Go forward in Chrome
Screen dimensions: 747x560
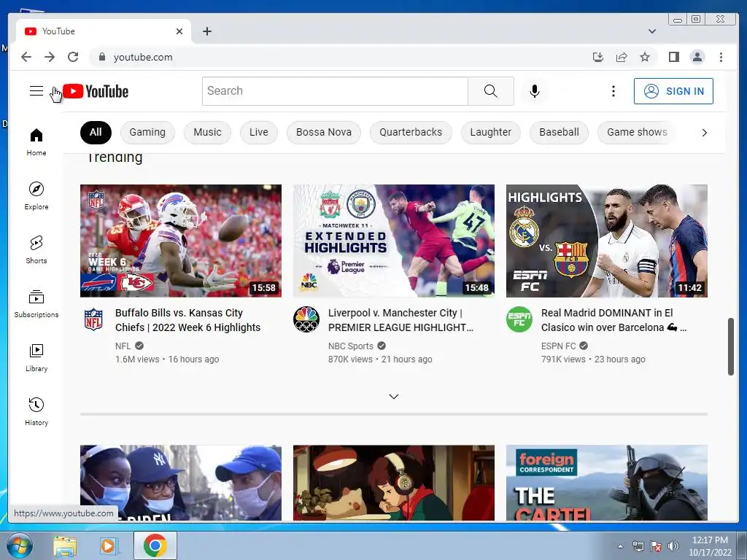[x=50, y=57]
